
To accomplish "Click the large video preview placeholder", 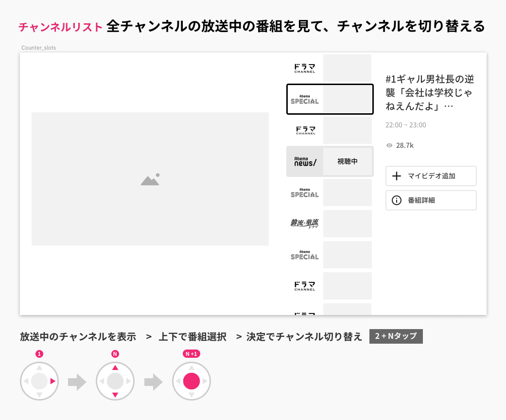I will point(150,179).
